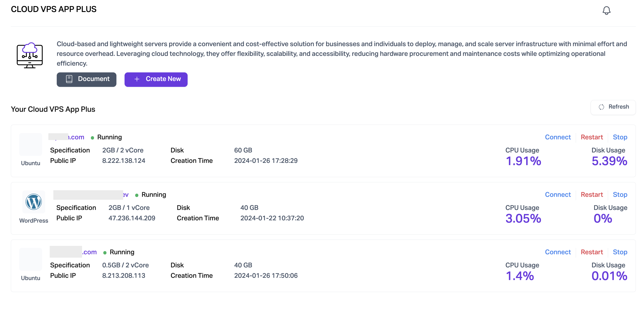644x309 pixels.
Task: Click the 0% disk usage value
Action: (603, 219)
